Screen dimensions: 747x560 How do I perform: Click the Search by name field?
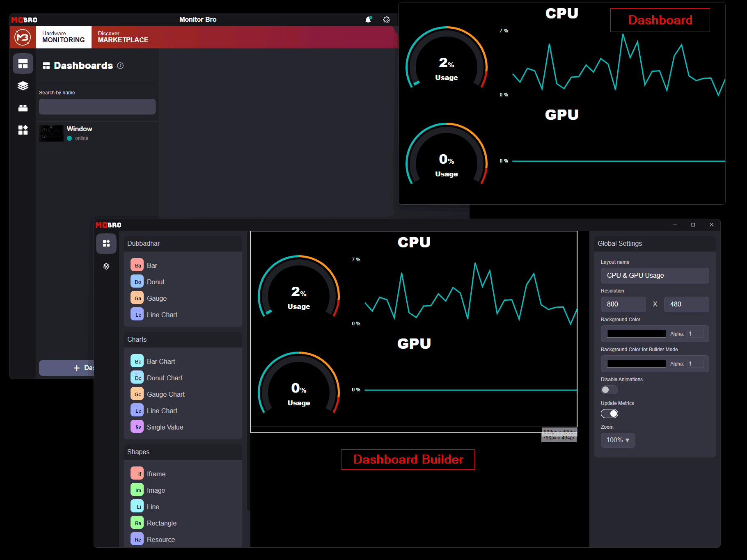point(97,107)
